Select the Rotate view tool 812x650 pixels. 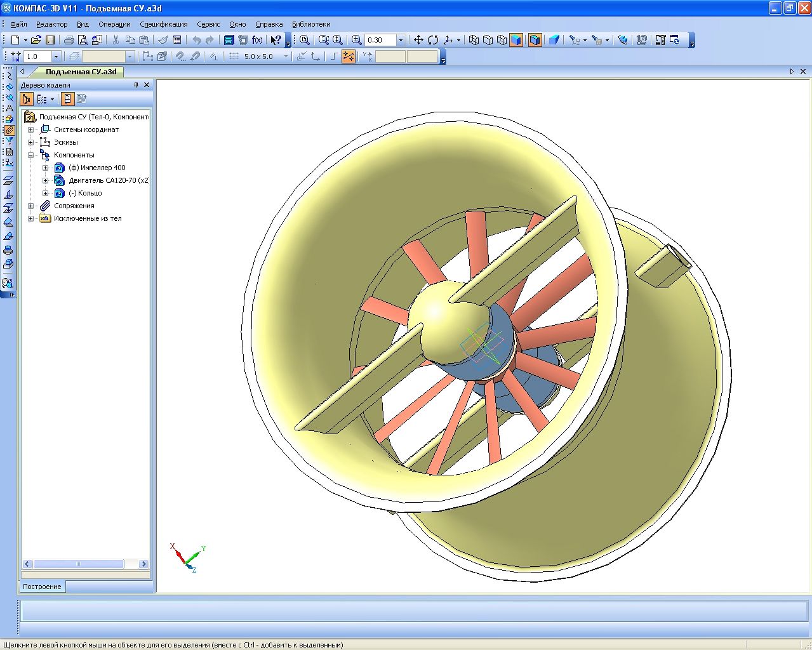coord(433,40)
